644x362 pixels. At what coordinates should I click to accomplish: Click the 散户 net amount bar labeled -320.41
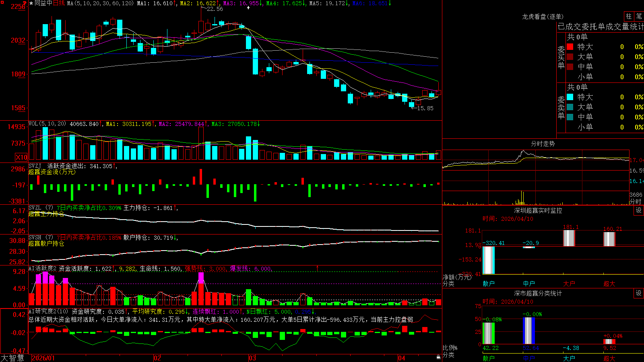[489, 260]
